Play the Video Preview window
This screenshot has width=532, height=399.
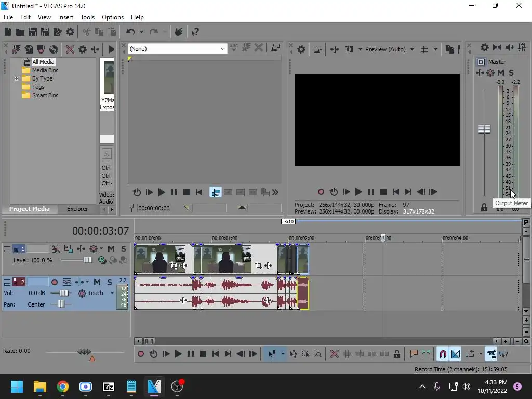[x=358, y=192]
